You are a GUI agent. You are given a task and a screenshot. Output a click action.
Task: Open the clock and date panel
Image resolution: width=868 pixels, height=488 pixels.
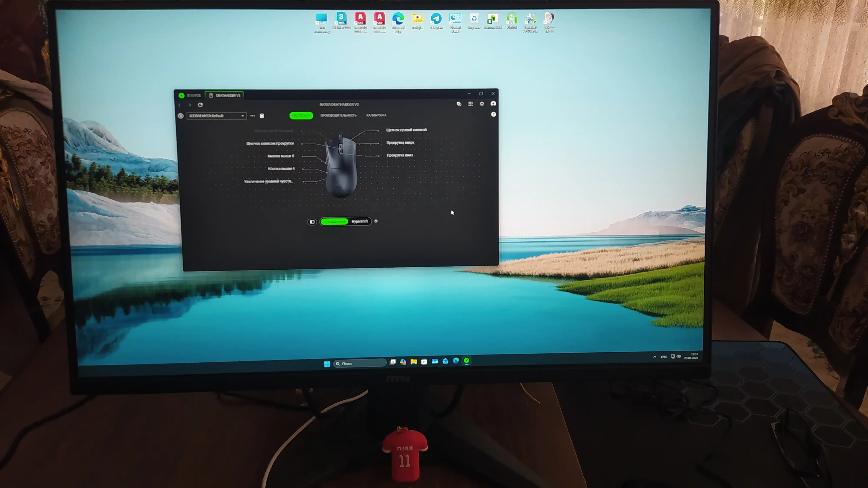point(691,356)
